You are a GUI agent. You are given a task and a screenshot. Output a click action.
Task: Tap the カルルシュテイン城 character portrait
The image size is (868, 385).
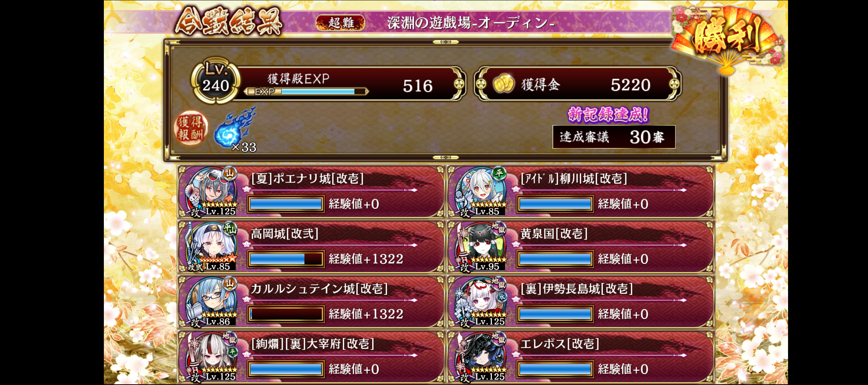tap(212, 302)
